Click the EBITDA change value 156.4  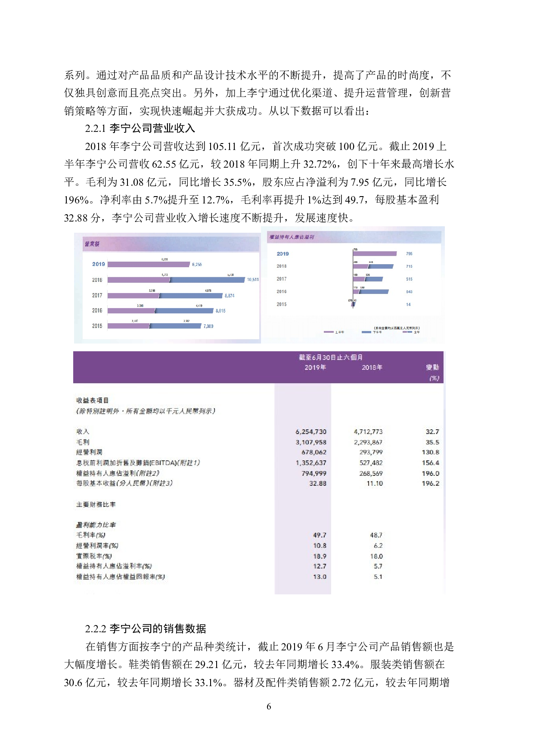click(x=431, y=463)
